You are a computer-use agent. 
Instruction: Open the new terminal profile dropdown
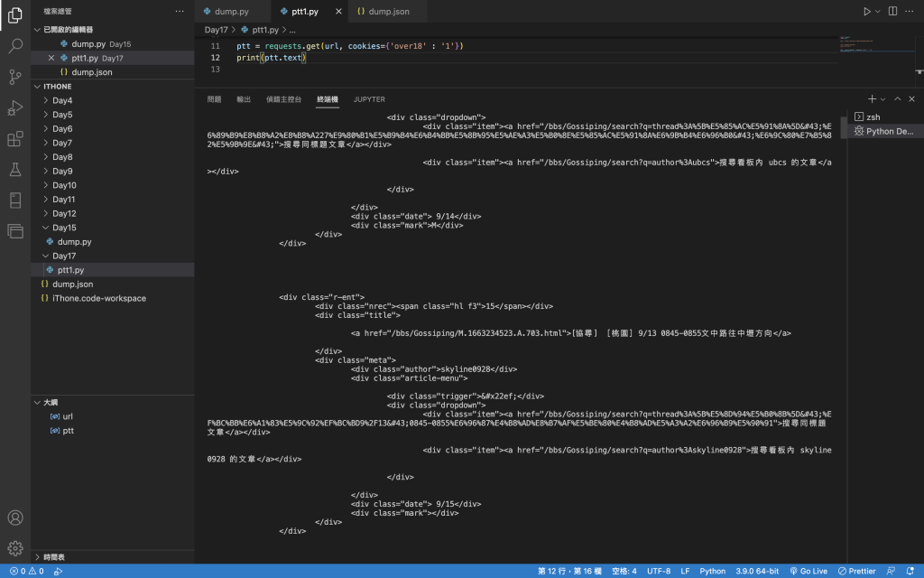pos(882,99)
